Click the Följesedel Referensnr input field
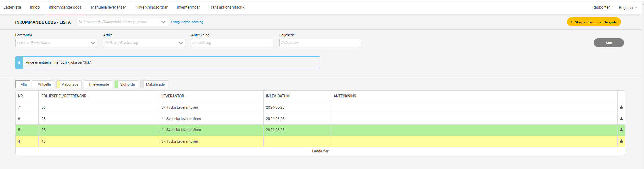Image resolution: width=644 pixels, height=169 pixels. pyautogui.click(x=320, y=43)
